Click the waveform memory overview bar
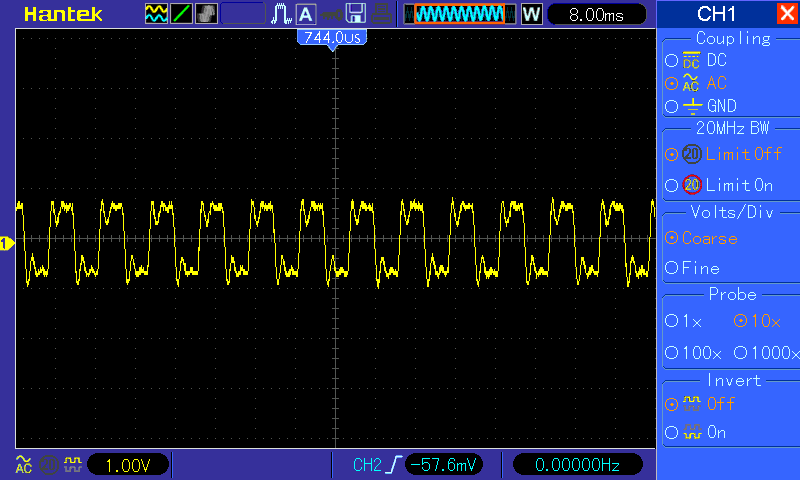Viewport: 800px width, 480px height. click(x=460, y=14)
